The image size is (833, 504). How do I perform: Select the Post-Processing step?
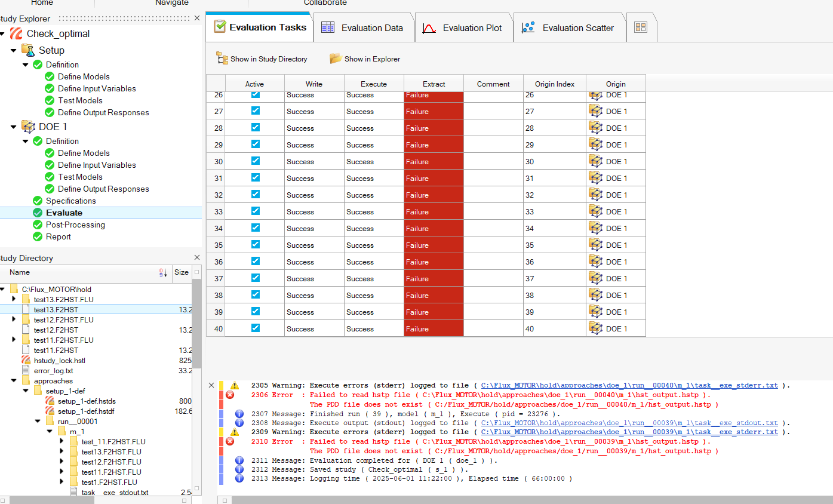tap(75, 225)
